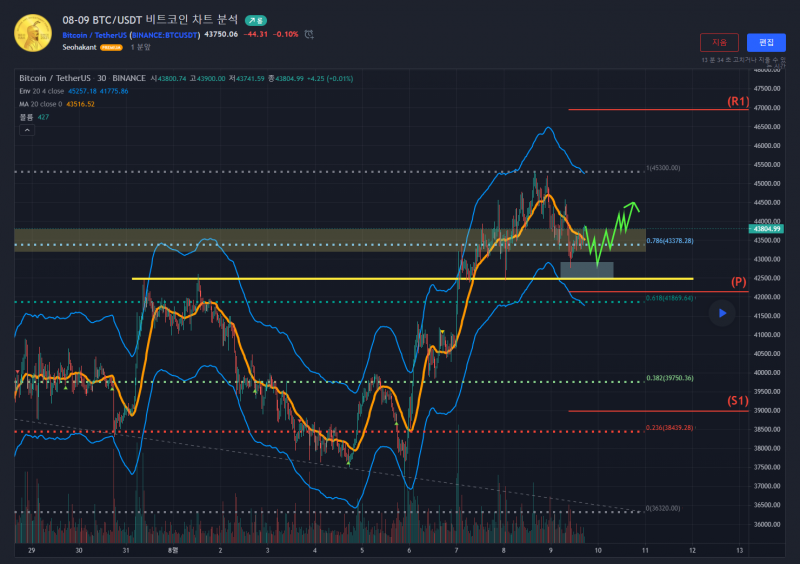Click the gold coin author avatar
Image resolution: width=800 pixels, height=564 pixels.
[x=33, y=33]
